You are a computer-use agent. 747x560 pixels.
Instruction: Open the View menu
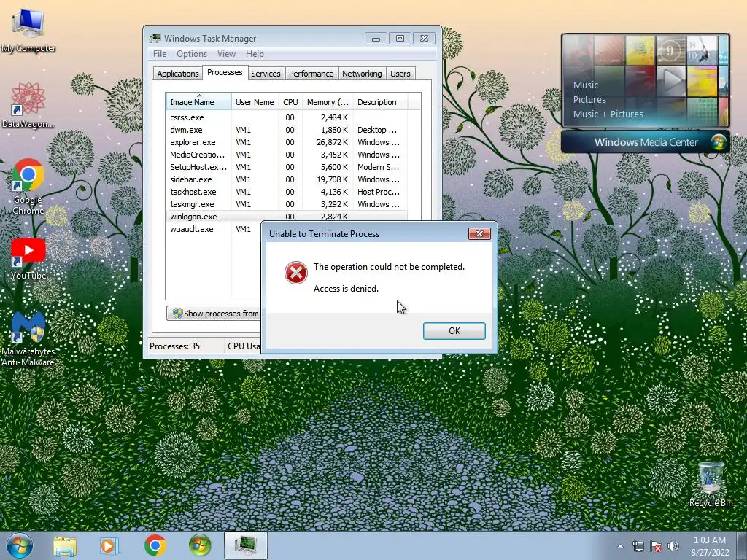226,54
